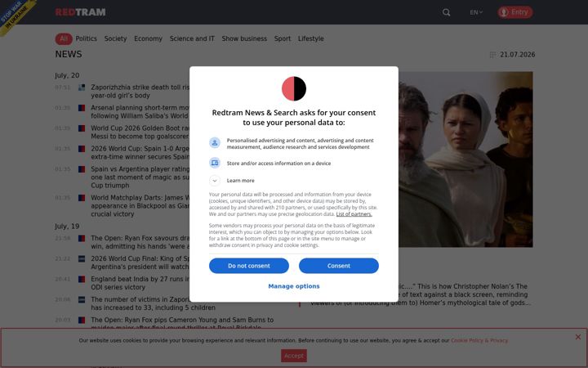Click source icon beside World Matchplay Darts
The width and height of the screenshot is (588, 368).
[x=82, y=198]
